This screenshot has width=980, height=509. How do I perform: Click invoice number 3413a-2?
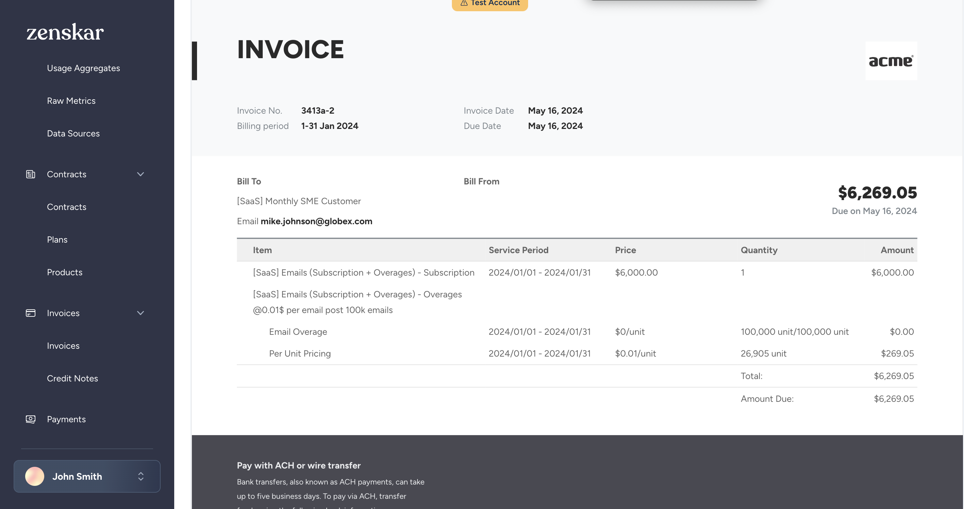(318, 110)
